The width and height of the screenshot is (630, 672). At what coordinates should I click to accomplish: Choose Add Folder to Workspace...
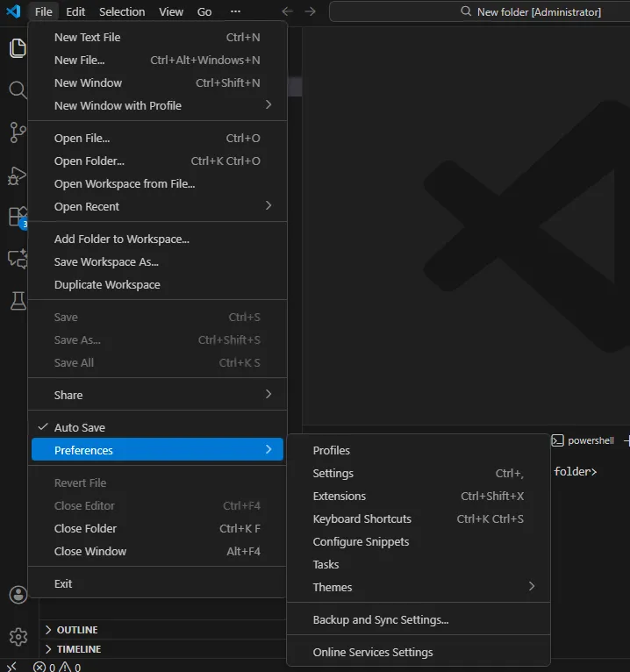click(157, 239)
